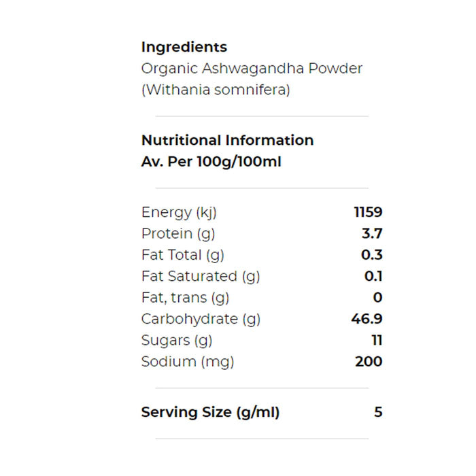Select the Organic Ashwagandha Powder text
The image size is (476, 476).
pyautogui.click(x=252, y=69)
